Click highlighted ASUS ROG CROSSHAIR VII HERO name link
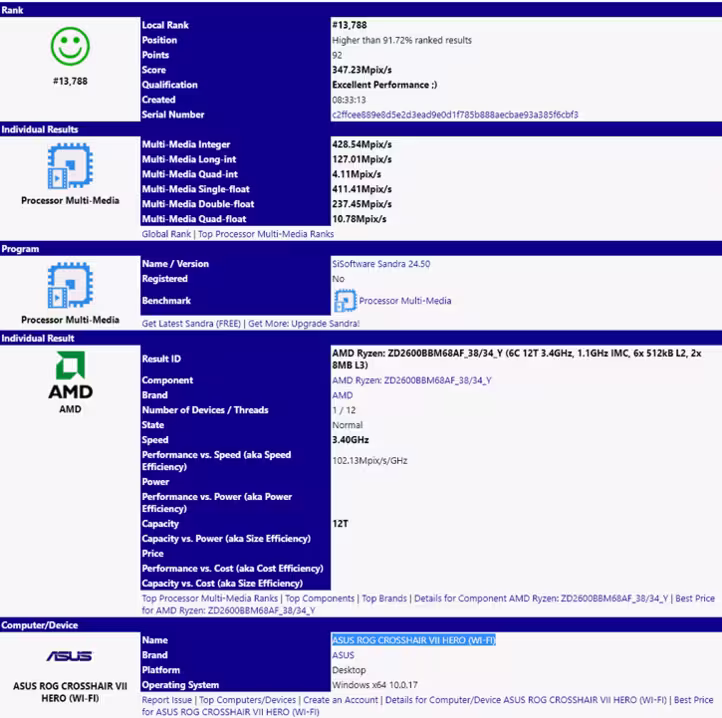The width and height of the screenshot is (722, 718). (x=413, y=640)
